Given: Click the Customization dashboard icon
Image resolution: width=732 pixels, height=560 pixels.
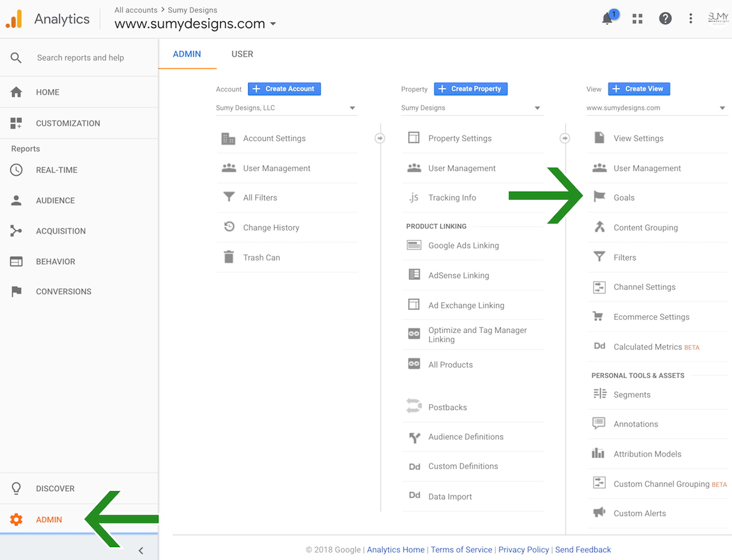Looking at the screenshot, I should point(16,123).
